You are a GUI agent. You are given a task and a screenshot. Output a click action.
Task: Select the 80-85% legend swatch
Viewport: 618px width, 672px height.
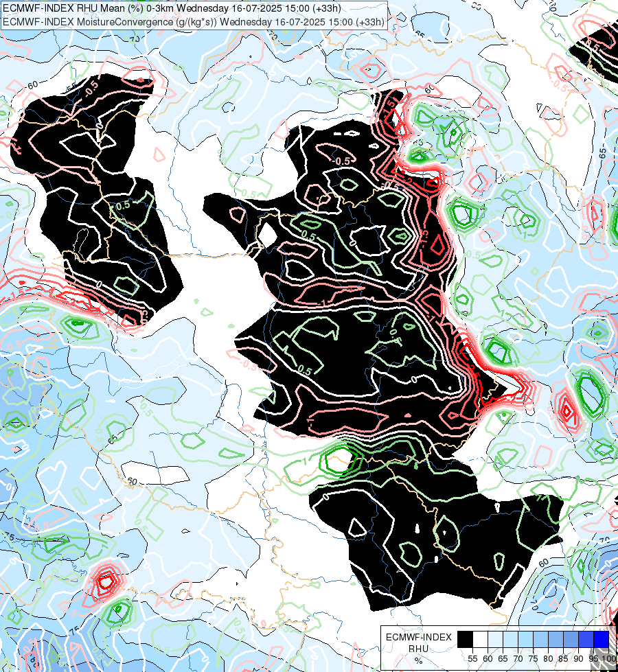(556, 639)
